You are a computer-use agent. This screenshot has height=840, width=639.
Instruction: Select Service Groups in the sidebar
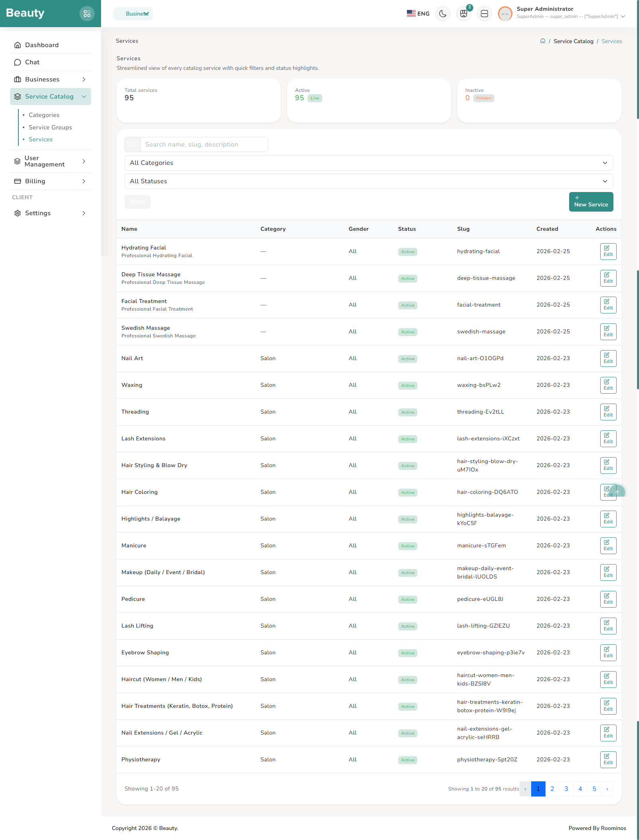50,127
